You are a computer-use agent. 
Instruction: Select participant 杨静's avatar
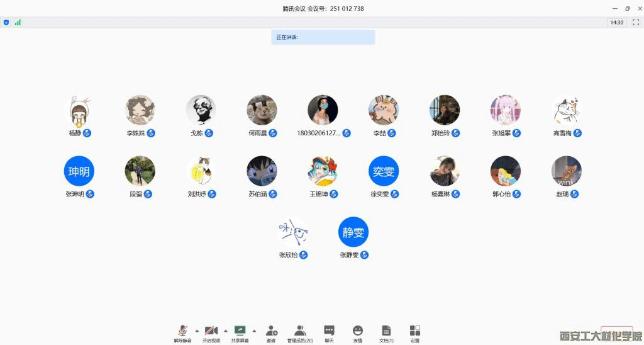click(79, 110)
